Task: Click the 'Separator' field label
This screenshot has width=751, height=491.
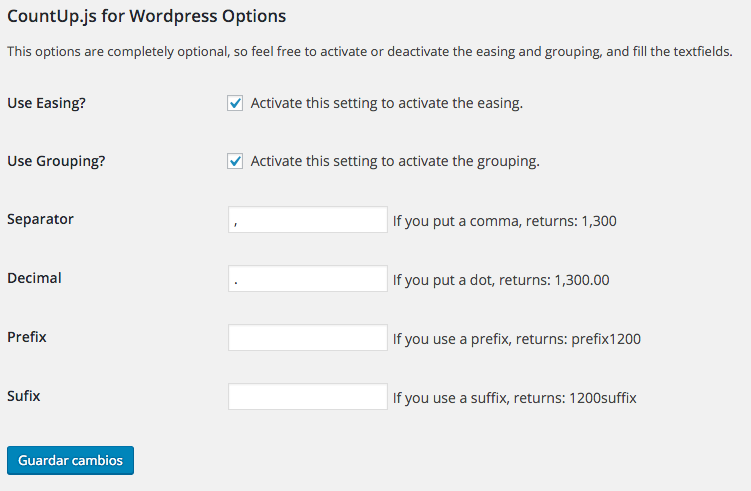Action: (x=40, y=219)
